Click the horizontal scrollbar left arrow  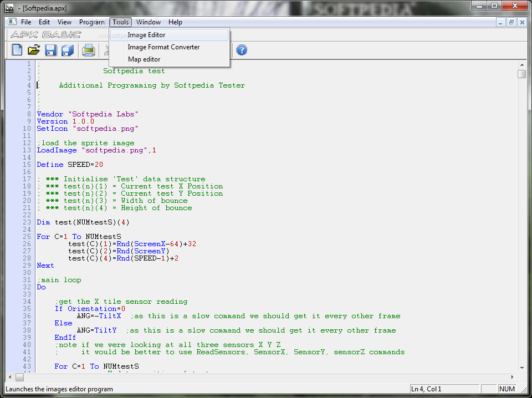point(10,377)
